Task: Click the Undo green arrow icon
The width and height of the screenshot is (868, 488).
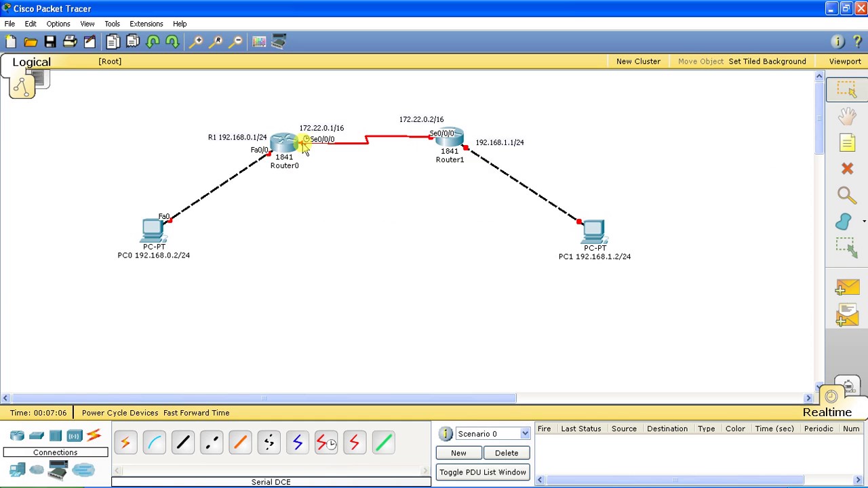Action: pyautogui.click(x=153, y=42)
